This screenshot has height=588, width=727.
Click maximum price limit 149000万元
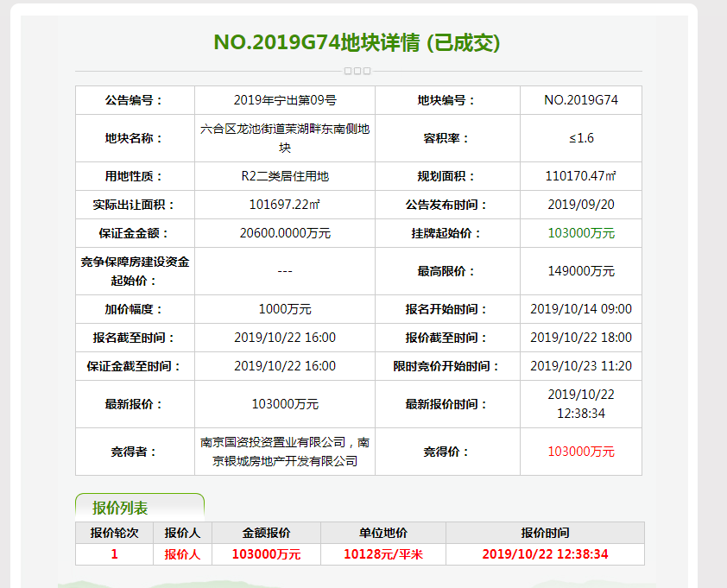581,271
